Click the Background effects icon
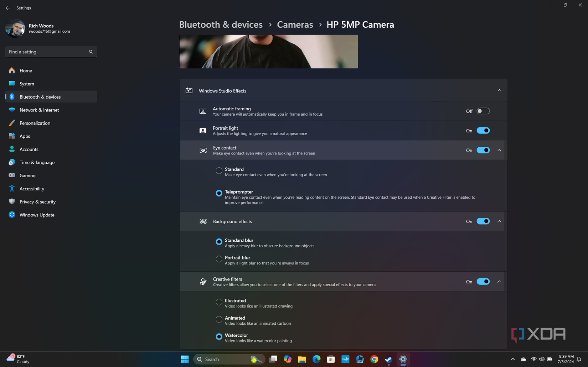The width and height of the screenshot is (588, 367). tap(203, 221)
